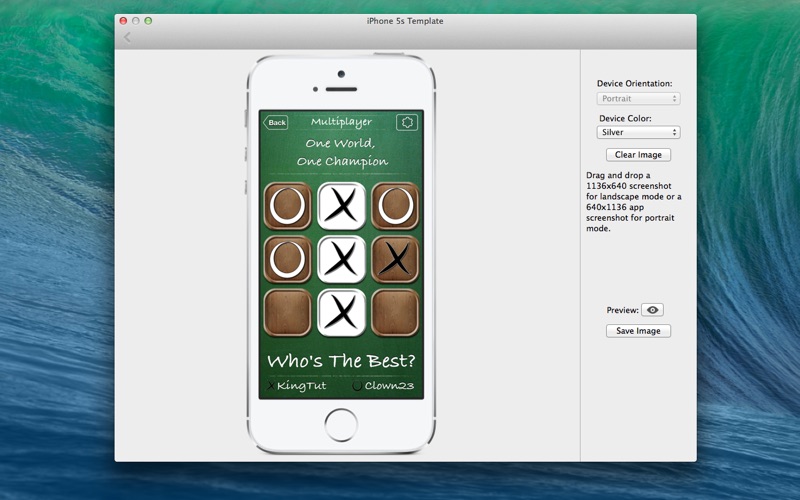This screenshot has height=500, width=800.
Task: Click the Save Image button
Action: point(638,331)
